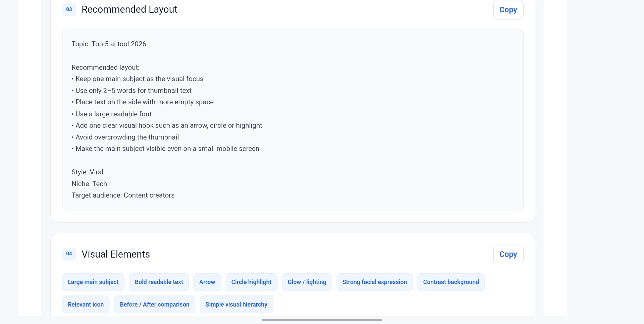The height and width of the screenshot is (324, 644).
Task: Pick the Relevant icon chip
Action: pyautogui.click(x=86, y=305)
